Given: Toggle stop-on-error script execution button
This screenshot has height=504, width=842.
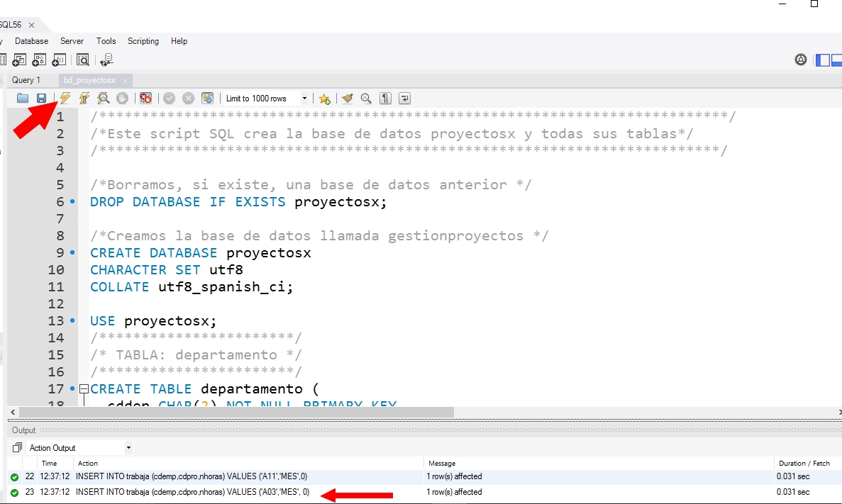Looking at the screenshot, I should click(x=145, y=99).
